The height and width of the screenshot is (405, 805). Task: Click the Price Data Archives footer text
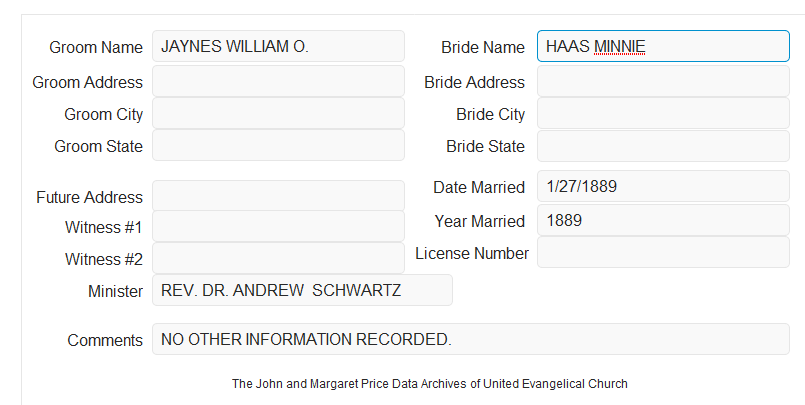click(x=430, y=384)
